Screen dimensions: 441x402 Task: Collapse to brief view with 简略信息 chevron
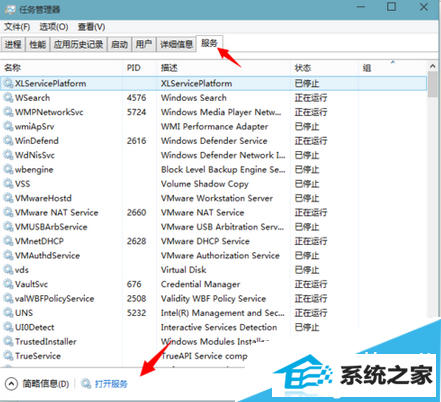[11, 384]
